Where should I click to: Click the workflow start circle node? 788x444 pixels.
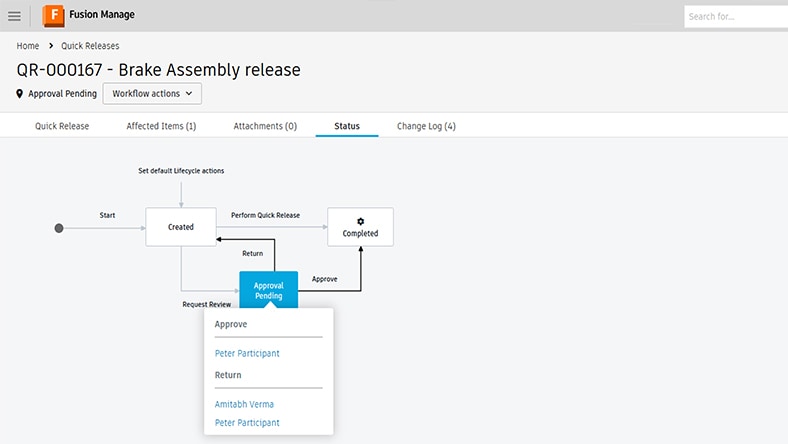click(59, 228)
